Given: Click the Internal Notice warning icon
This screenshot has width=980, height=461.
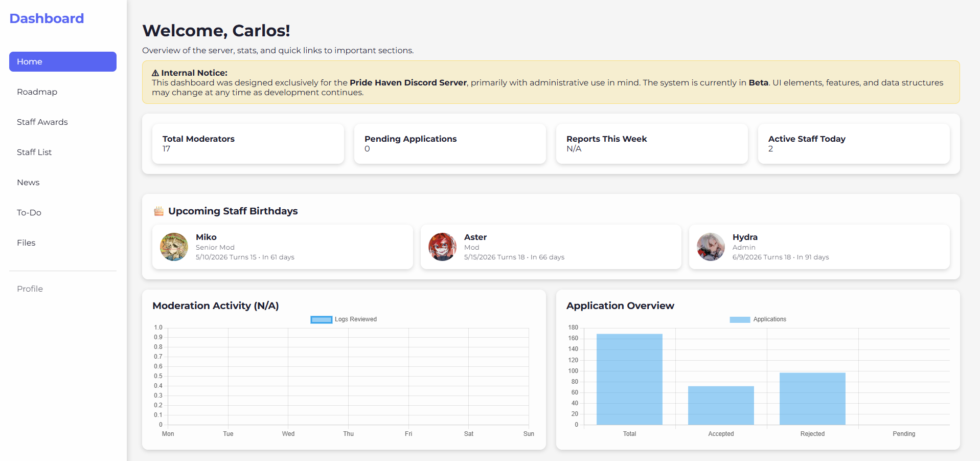Looking at the screenshot, I should point(155,73).
